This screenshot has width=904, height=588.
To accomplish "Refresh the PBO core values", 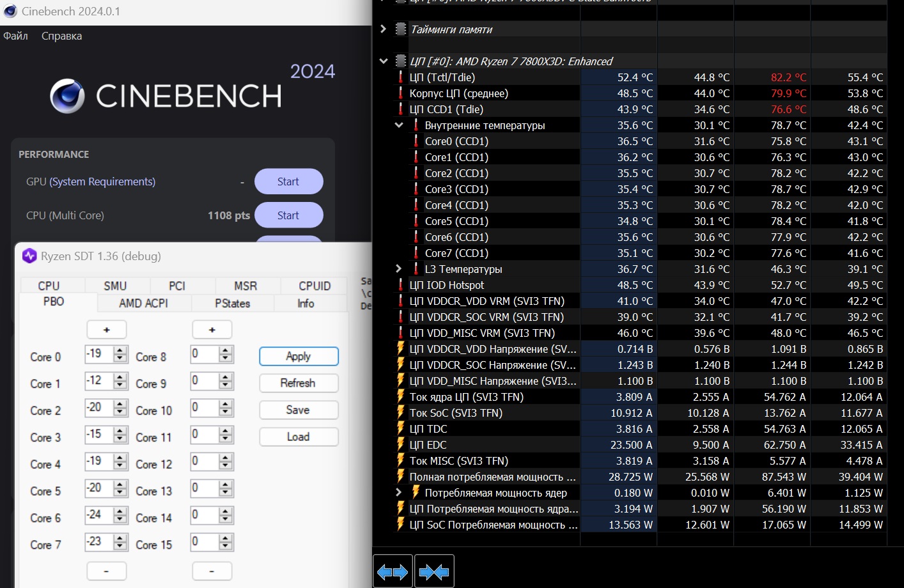I will click(x=299, y=383).
